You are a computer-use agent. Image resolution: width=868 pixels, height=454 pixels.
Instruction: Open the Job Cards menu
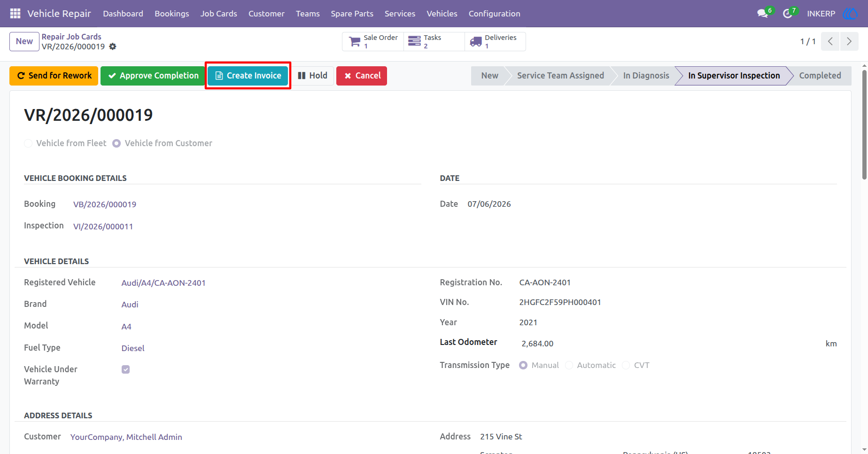[219, 14]
